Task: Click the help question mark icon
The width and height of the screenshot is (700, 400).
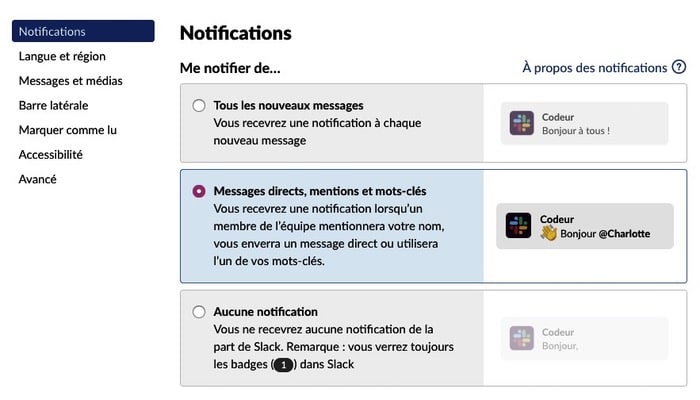Action: [679, 68]
